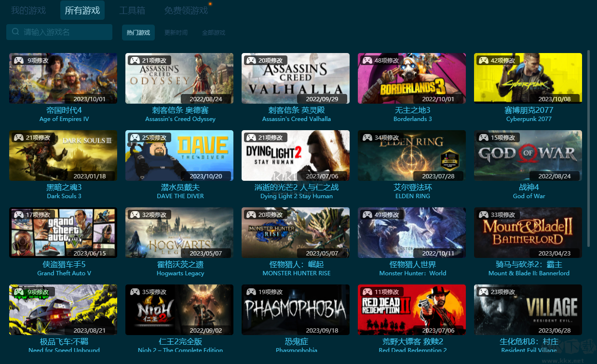The width and height of the screenshot is (597, 364).
Task: Open the 工具箱 tab
Action: 132,10
